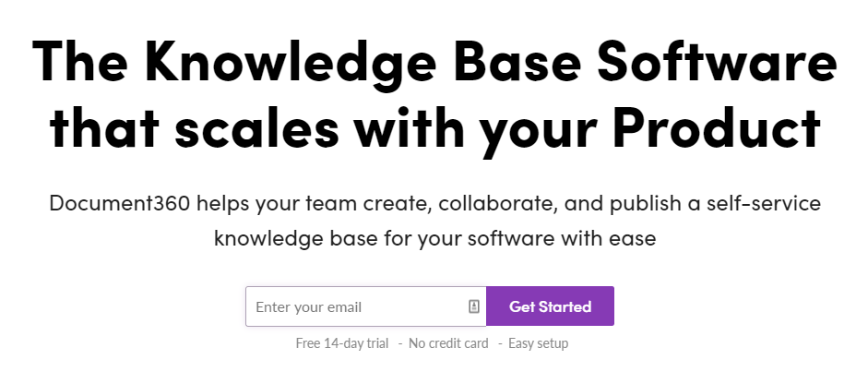The width and height of the screenshot is (868, 372).
Task: Click the word The starting the headline
Action: click(79, 60)
